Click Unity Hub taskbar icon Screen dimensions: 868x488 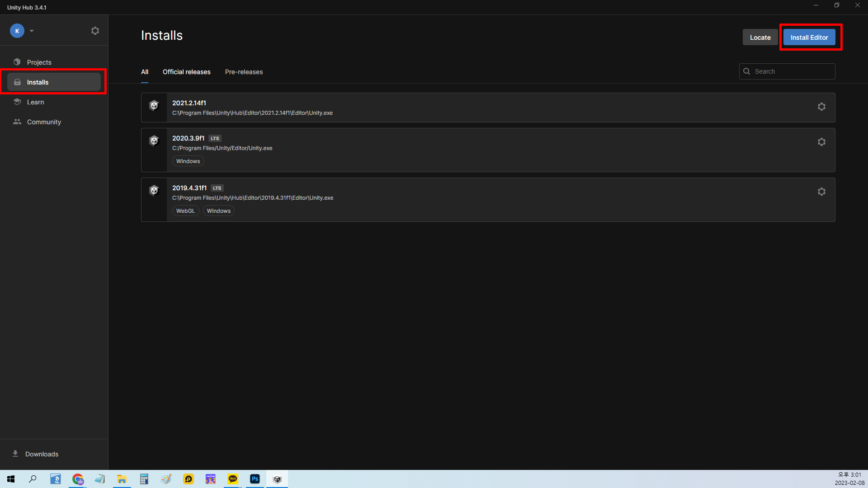(x=277, y=479)
